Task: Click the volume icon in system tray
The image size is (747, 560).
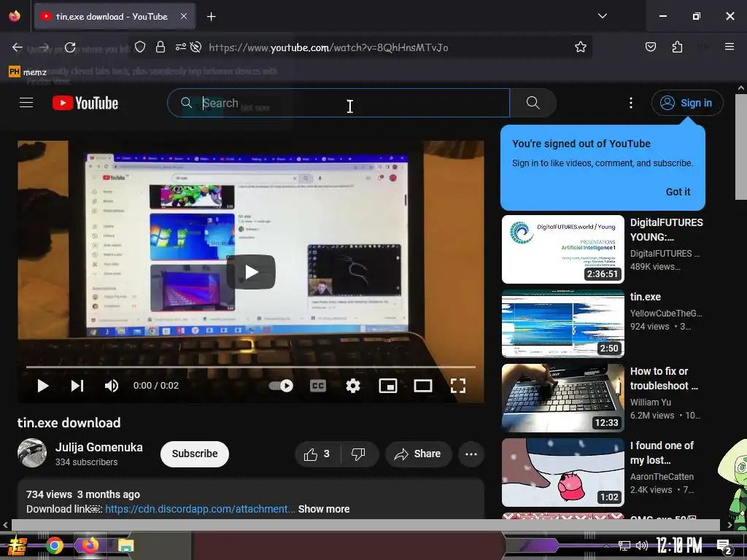Action: 642,545
